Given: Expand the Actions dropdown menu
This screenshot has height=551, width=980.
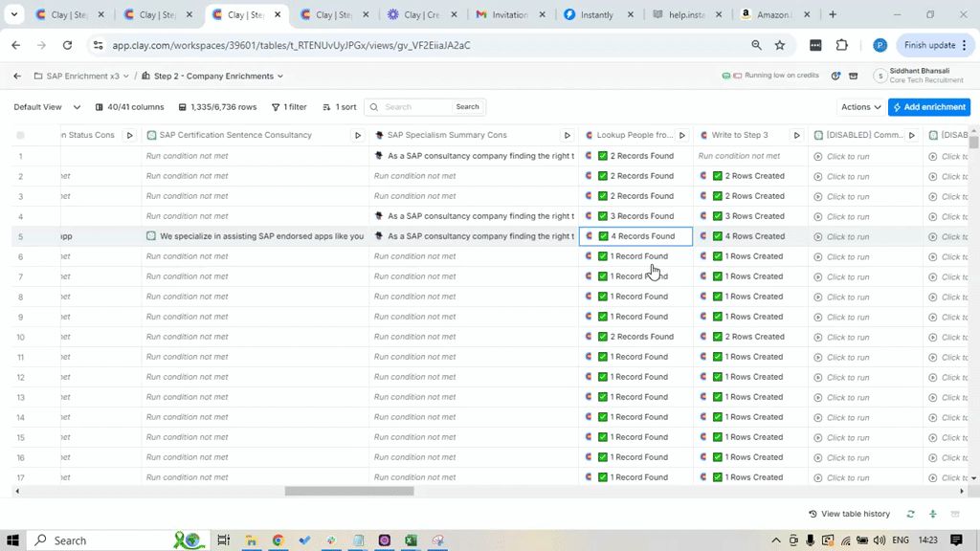Looking at the screenshot, I should click(x=861, y=107).
